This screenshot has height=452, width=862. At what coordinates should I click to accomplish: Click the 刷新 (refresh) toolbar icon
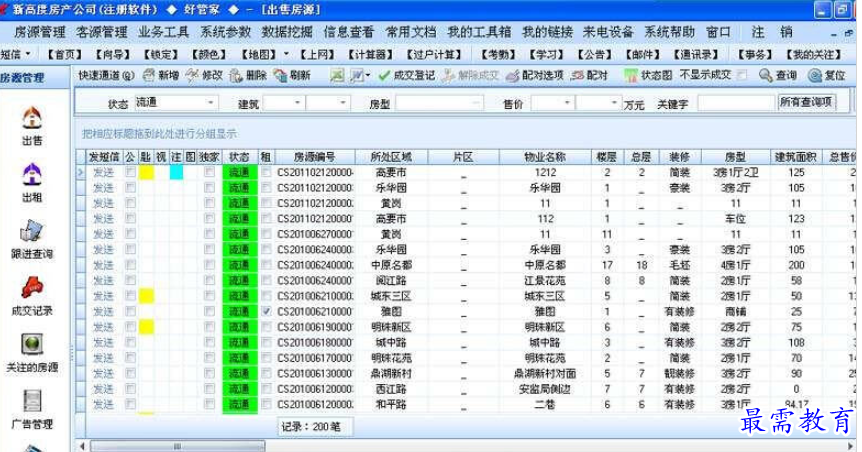tap(280, 75)
